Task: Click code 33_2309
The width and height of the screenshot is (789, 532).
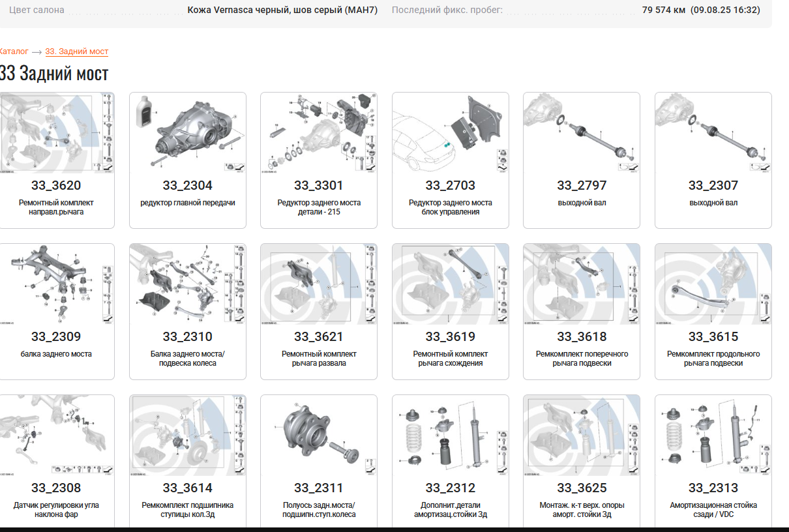Action: point(56,336)
